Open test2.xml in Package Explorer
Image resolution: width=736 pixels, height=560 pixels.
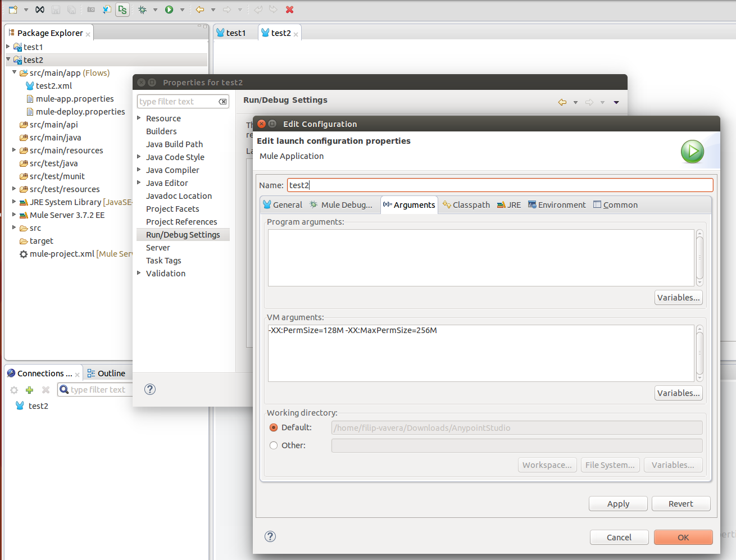click(49, 86)
